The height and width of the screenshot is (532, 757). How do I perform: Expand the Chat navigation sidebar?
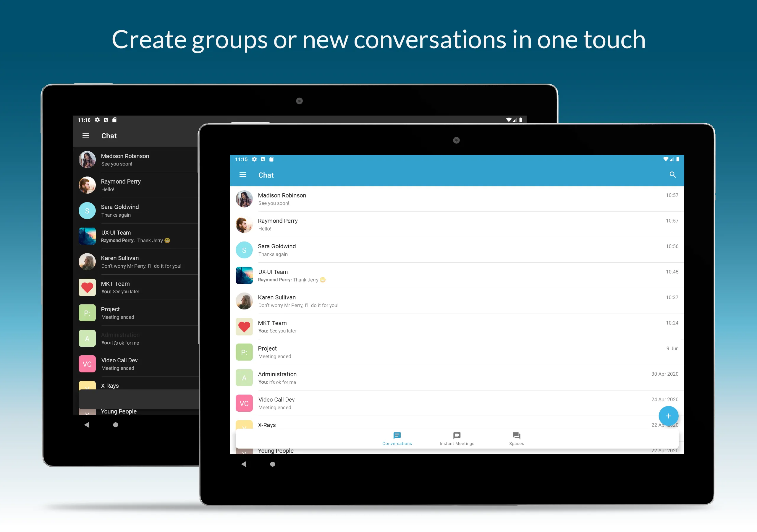(244, 175)
